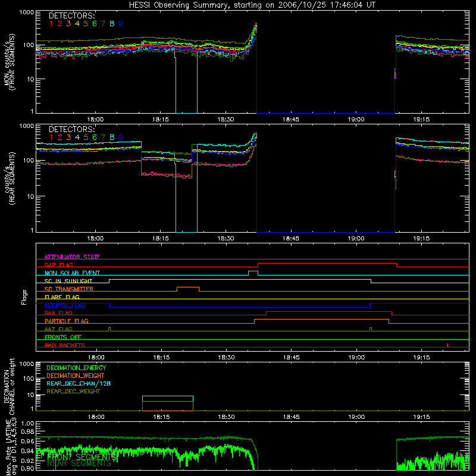
Task: Click the NON_SOLAR_EVENT flag label
Action: [x=72, y=273]
